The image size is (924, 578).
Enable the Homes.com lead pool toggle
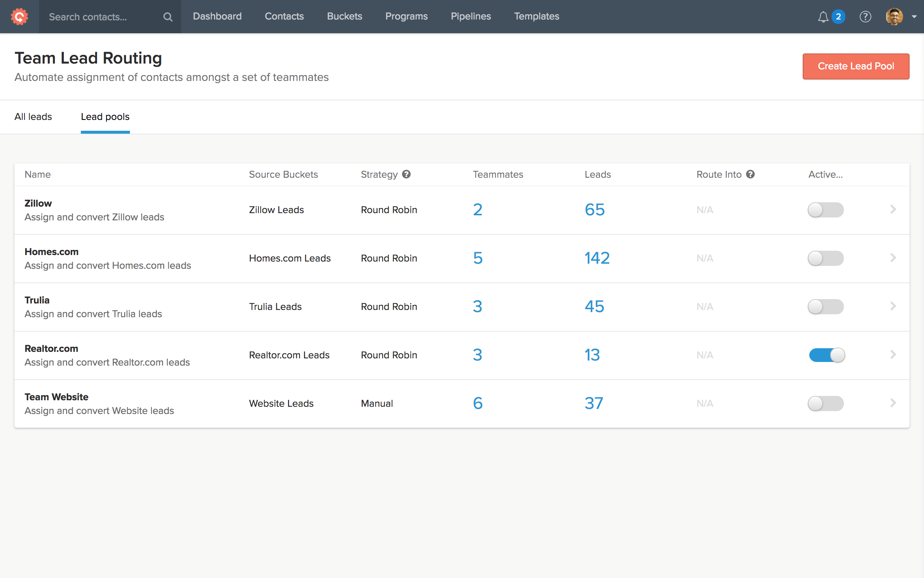pos(825,258)
